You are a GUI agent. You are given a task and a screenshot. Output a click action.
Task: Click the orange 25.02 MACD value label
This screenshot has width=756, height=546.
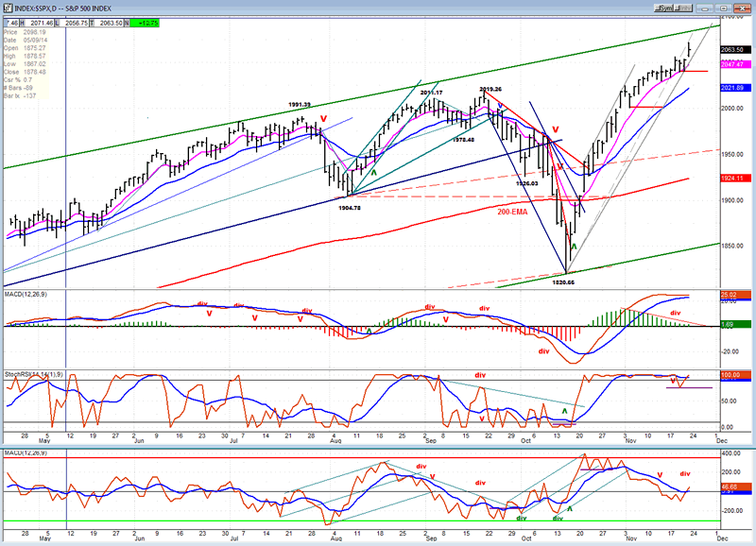pyautogui.click(x=735, y=295)
